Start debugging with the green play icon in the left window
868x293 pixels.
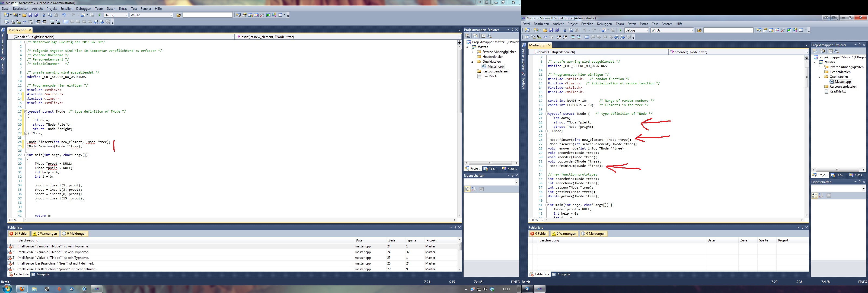click(x=100, y=15)
